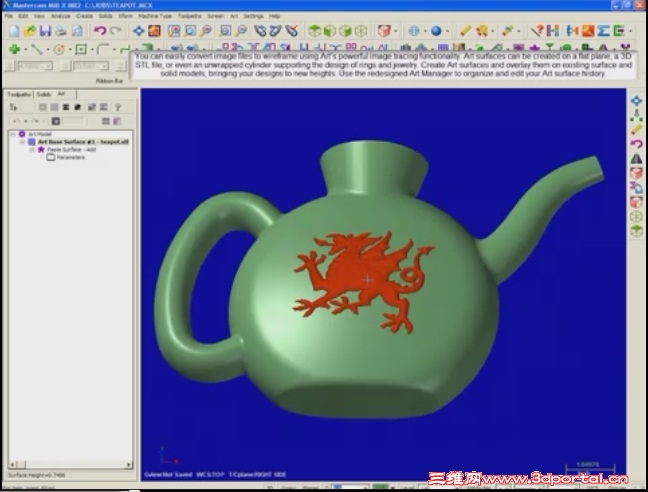The image size is (648, 492).
Task: Select the Paste Surface - Add item
Action: (x=71, y=150)
